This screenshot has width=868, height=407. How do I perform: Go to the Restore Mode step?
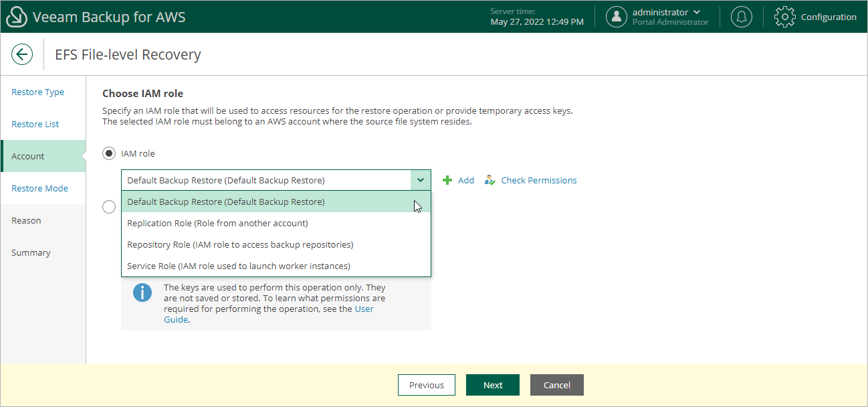pyautogui.click(x=39, y=188)
